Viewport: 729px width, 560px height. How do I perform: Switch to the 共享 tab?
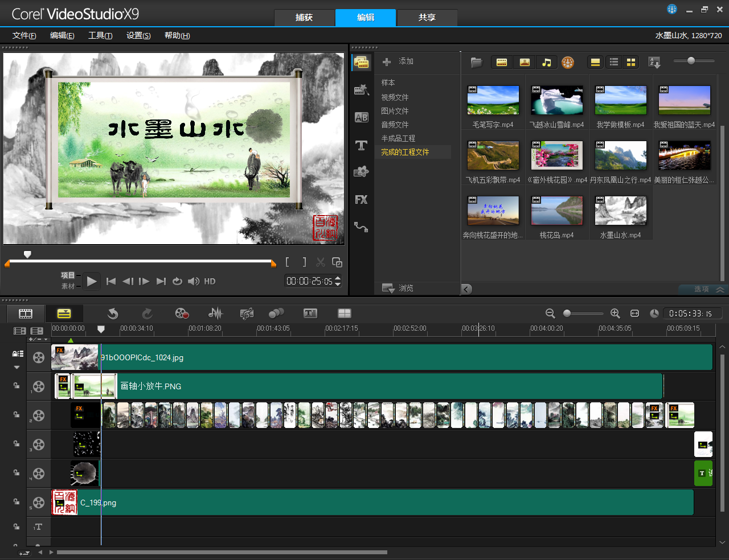point(427,18)
